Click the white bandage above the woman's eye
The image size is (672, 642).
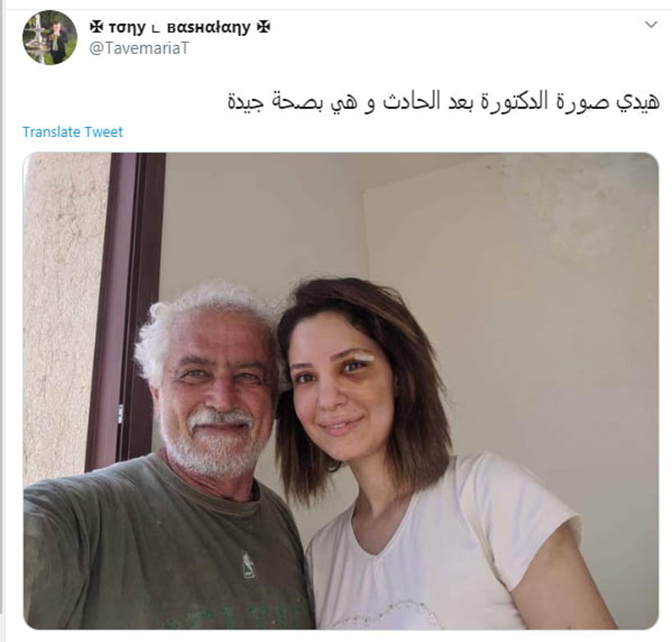367,357
